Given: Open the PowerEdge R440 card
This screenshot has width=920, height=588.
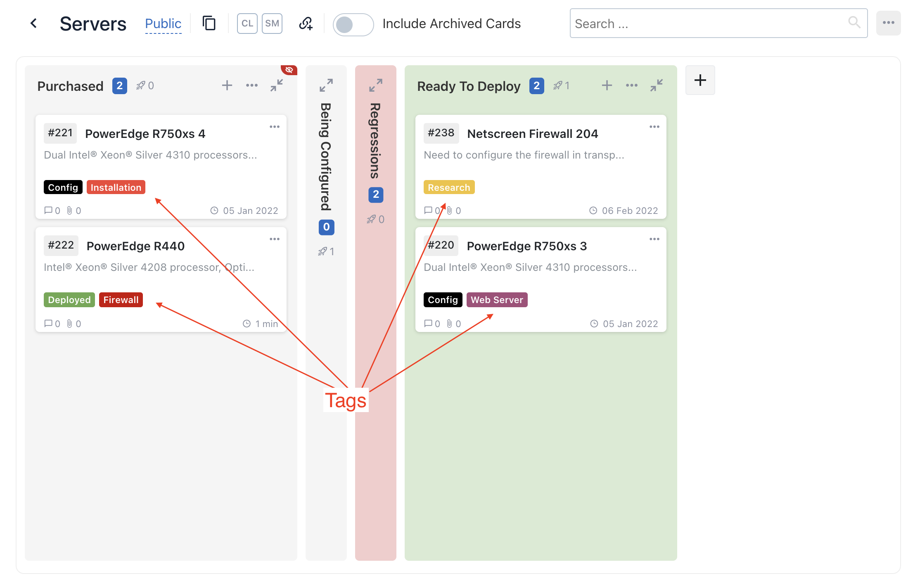Looking at the screenshot, I should [135, 246].
